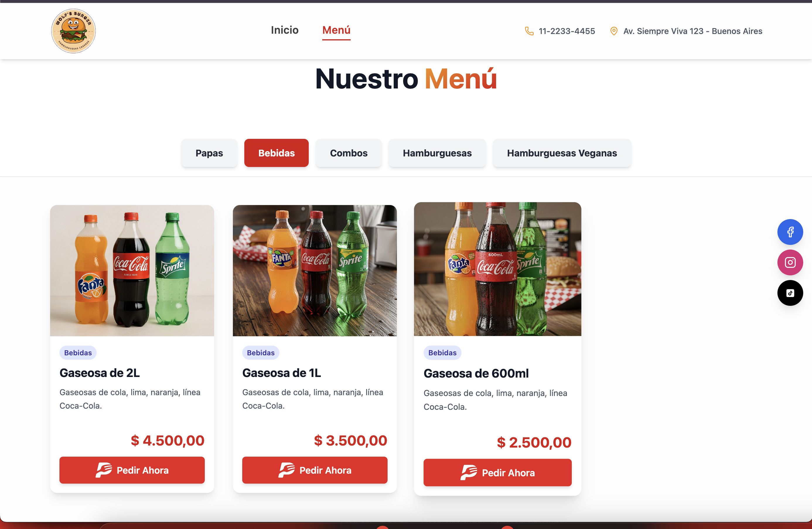Go to the Inicio page
Screen dimensions: 812x529
click(x=284, y=30)
